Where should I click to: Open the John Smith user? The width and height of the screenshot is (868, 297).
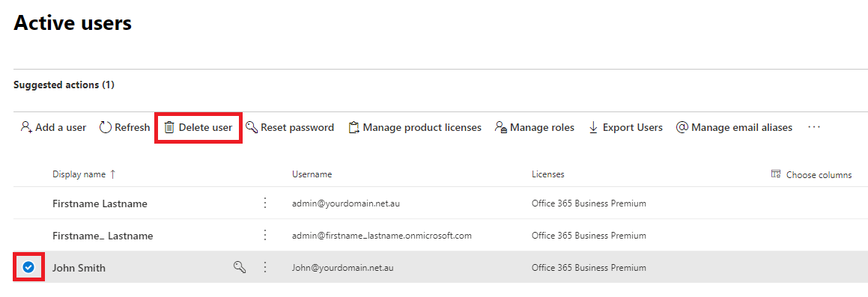coord(79,268)
